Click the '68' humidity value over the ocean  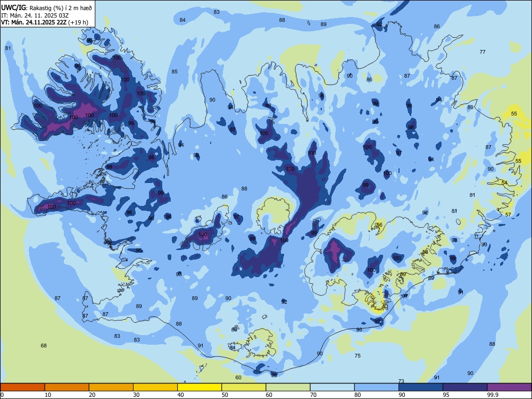point(44,345)
